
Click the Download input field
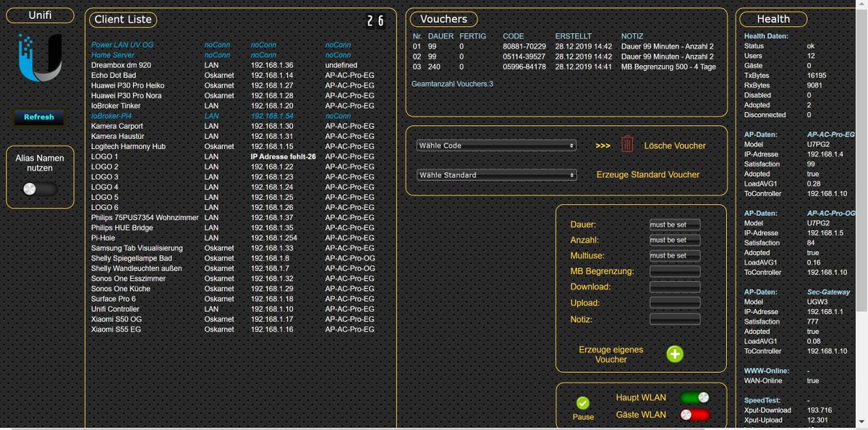click(x=674, y=287)
